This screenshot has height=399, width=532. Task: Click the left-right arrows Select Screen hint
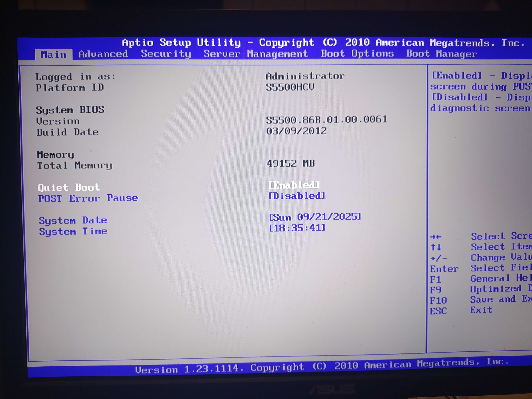pos(481,236)
